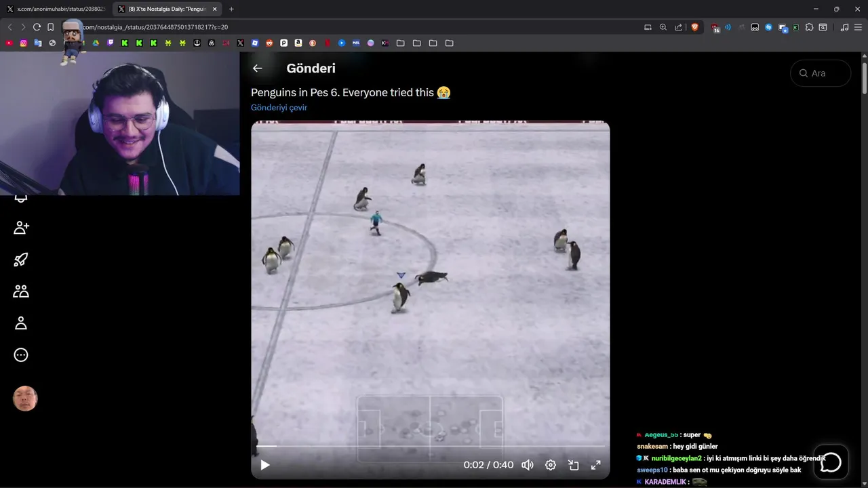Screen dimensions: 868x488
Task: Open the Twitch bookmark
Action: click(x=111, y=43)
